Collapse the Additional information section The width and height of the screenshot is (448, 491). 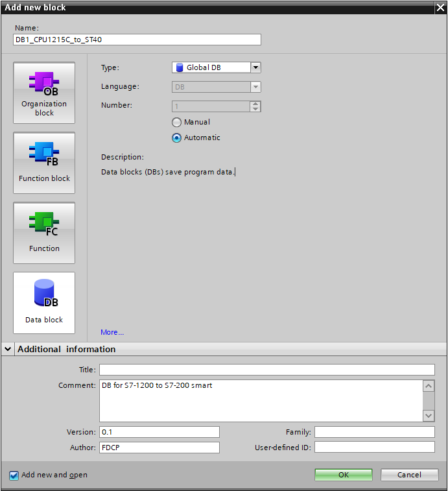click(x=8, y=349)
